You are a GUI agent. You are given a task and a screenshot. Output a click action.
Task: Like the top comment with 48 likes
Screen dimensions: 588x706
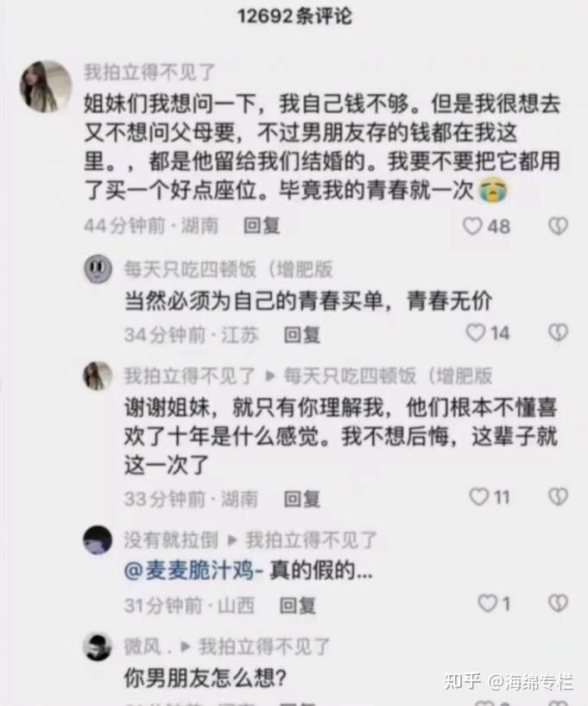(x=472, y=226)
